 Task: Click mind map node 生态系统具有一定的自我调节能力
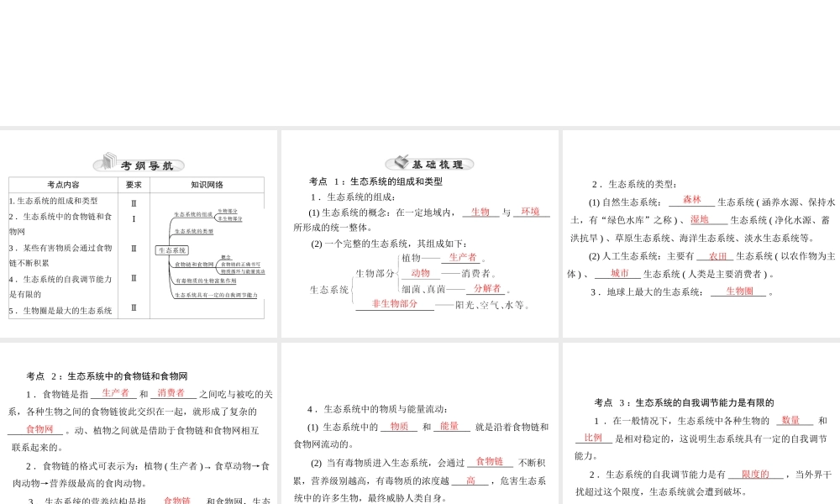click(x=216, y=295)
